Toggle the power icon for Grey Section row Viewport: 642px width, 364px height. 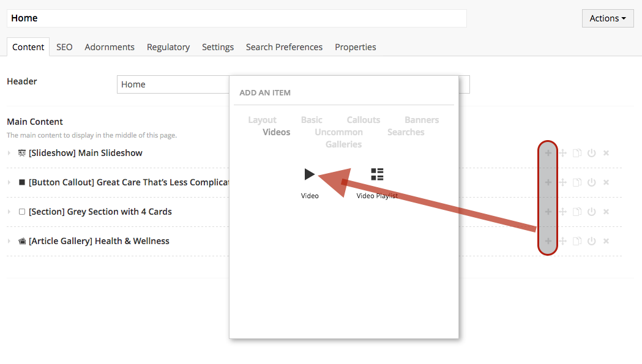tap(591, 211)
